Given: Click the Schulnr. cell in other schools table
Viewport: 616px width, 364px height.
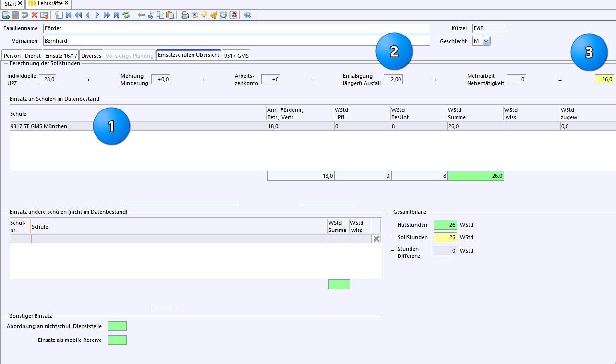Looking at the screenshot, I should tap(21, 239).
